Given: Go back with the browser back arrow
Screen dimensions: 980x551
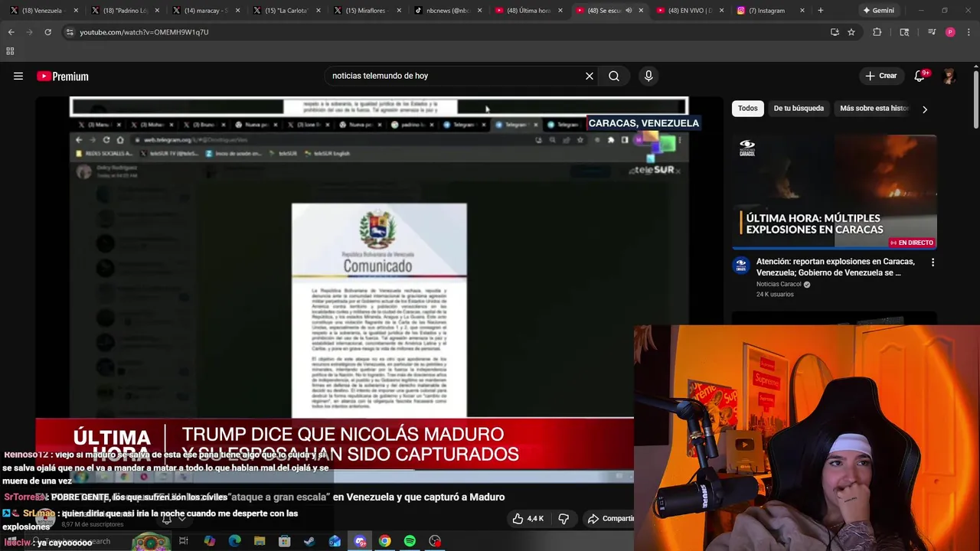Looking at the screenshot, I should (x=11, y=32).
